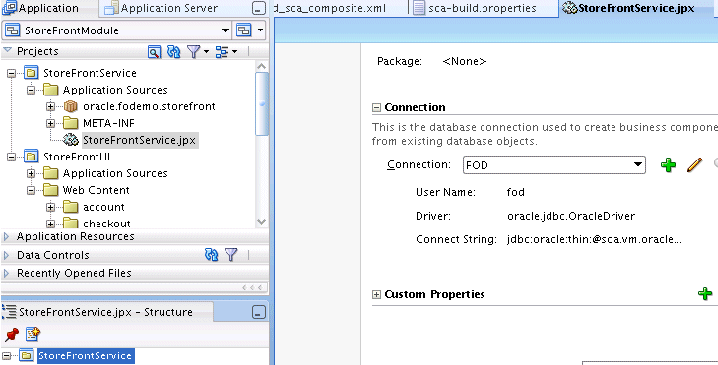Expand the Data Controls section

[x=6, y=255]
